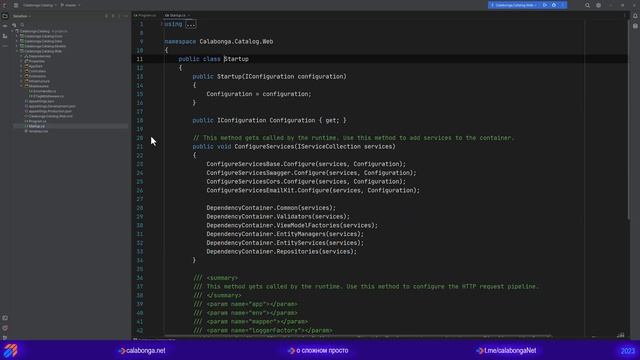
Task: Select the Startup.cs editor tab
Action: tap(176, 16)
